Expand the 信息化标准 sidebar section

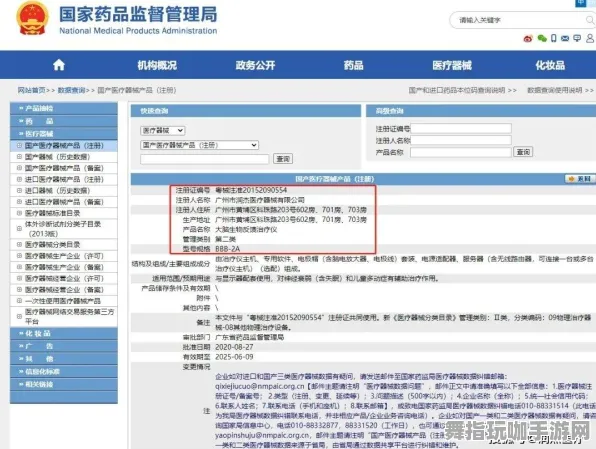[x=63, y=371]
